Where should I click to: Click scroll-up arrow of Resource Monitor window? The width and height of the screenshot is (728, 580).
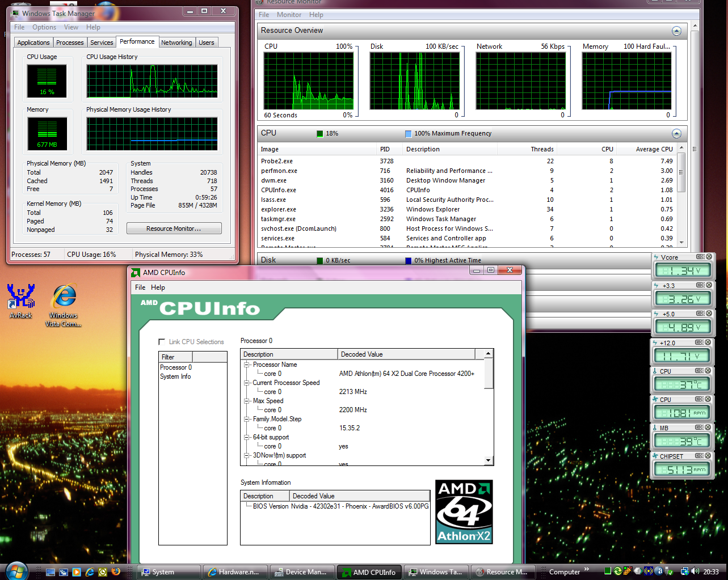click(x=695, y=26)
